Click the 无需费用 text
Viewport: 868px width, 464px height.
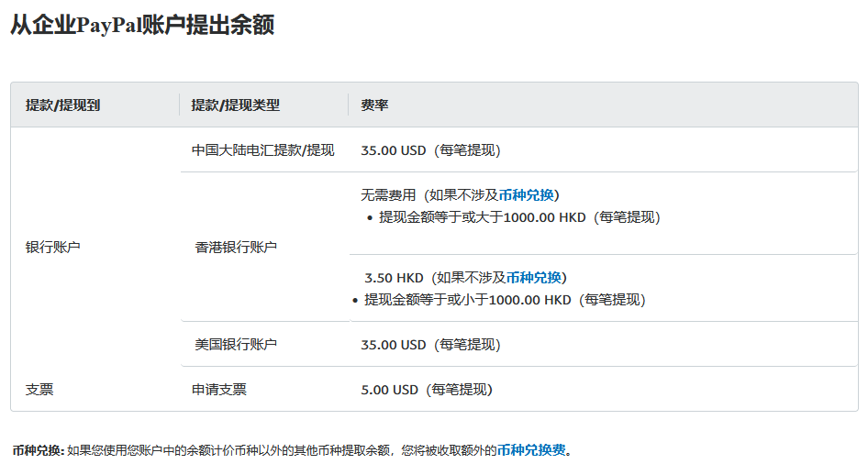[x=388, y=195]
